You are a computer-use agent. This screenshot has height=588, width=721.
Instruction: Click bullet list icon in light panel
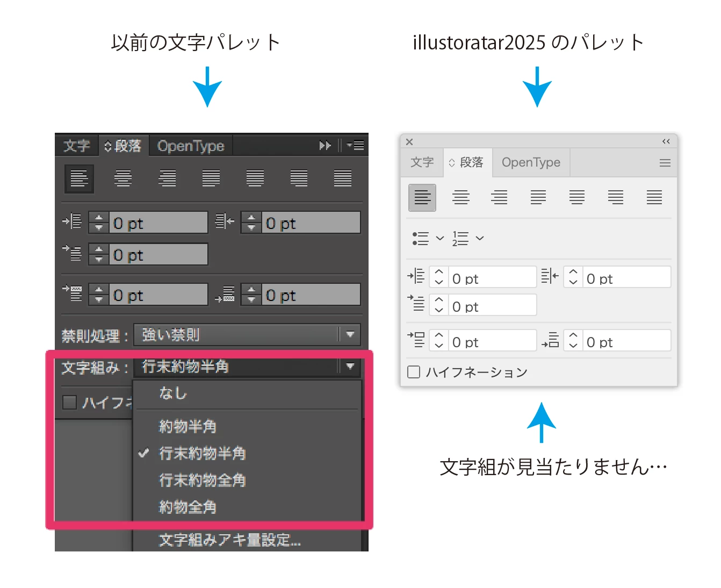pyautogui.click(x=420, y=239)
